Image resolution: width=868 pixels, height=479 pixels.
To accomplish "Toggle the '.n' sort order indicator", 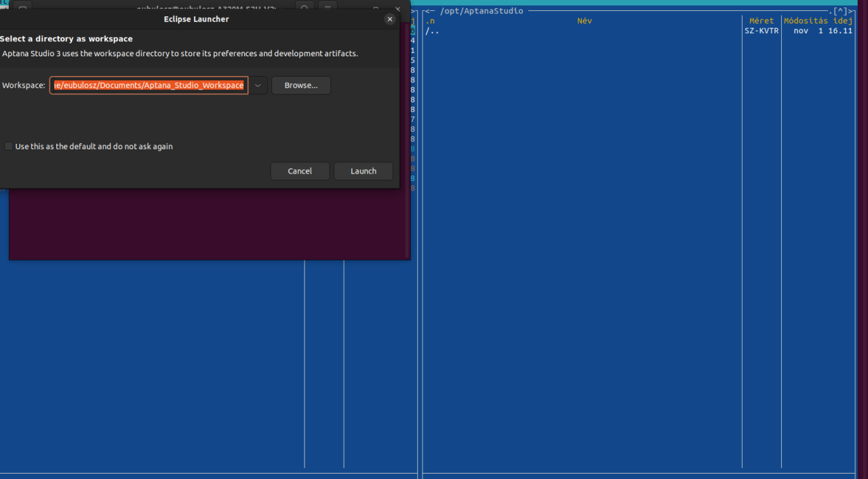I will click(x=430, y=21).
